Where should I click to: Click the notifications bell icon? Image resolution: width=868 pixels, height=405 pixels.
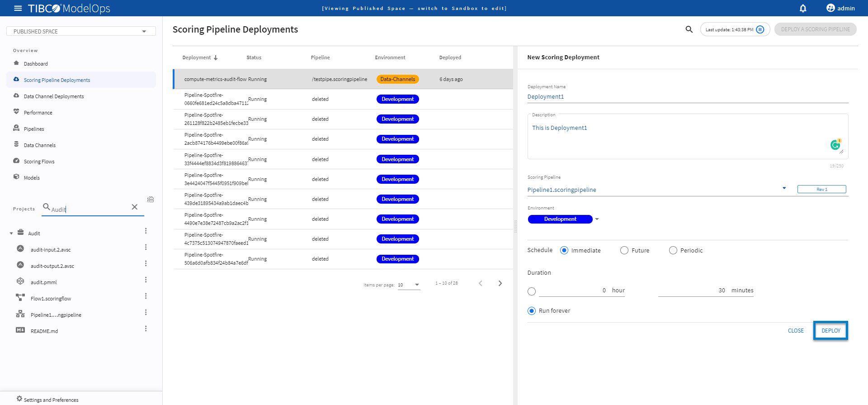[803, 8]
